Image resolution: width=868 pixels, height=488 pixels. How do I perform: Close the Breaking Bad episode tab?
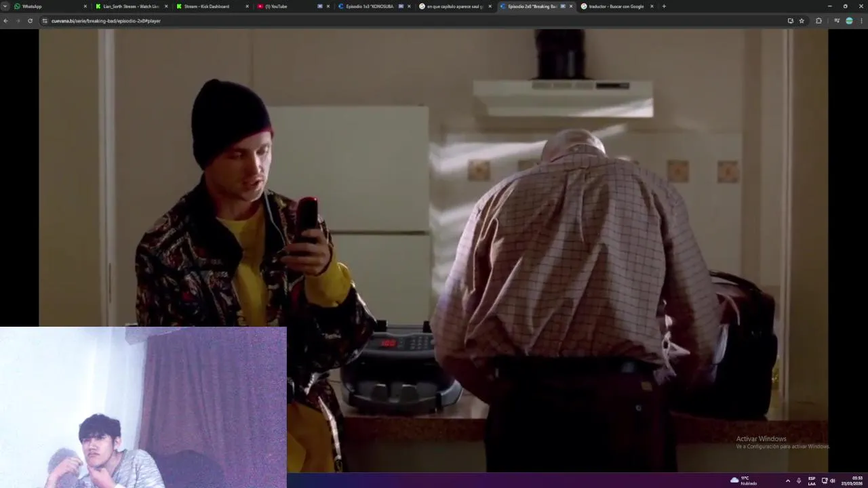(571, 6)
